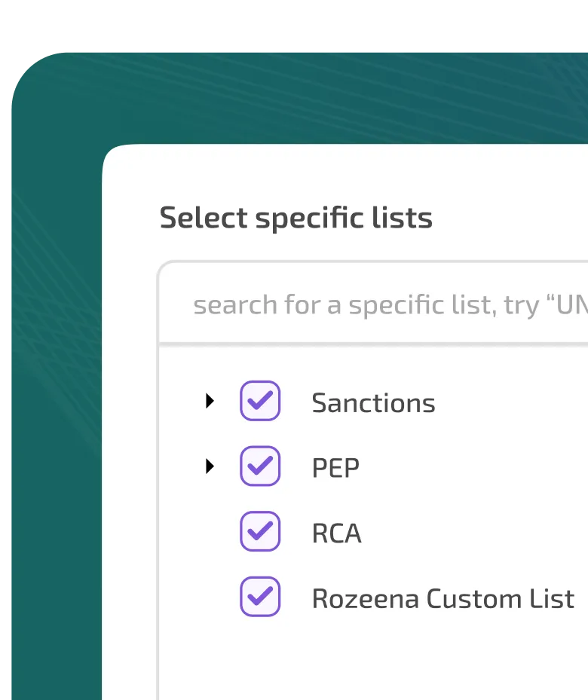Click blank white card area above the heading
The height and width of the screenshot is (700, 588).
click(x=339, y=173)
